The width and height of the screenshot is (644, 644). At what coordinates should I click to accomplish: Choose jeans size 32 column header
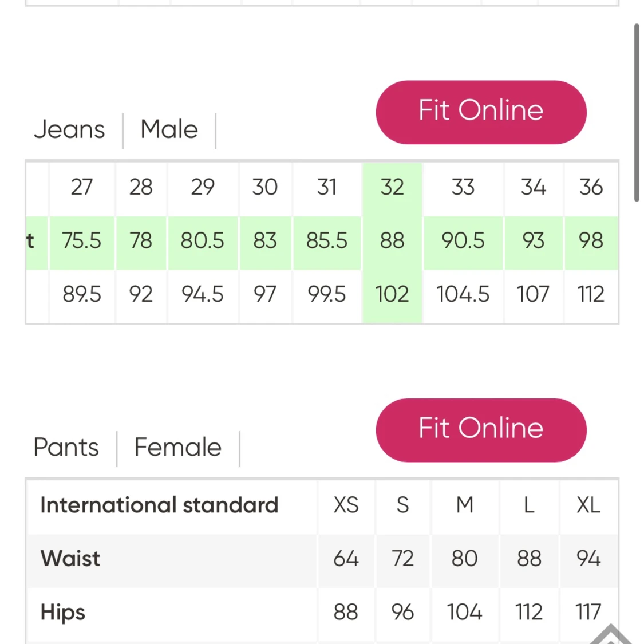392,187
